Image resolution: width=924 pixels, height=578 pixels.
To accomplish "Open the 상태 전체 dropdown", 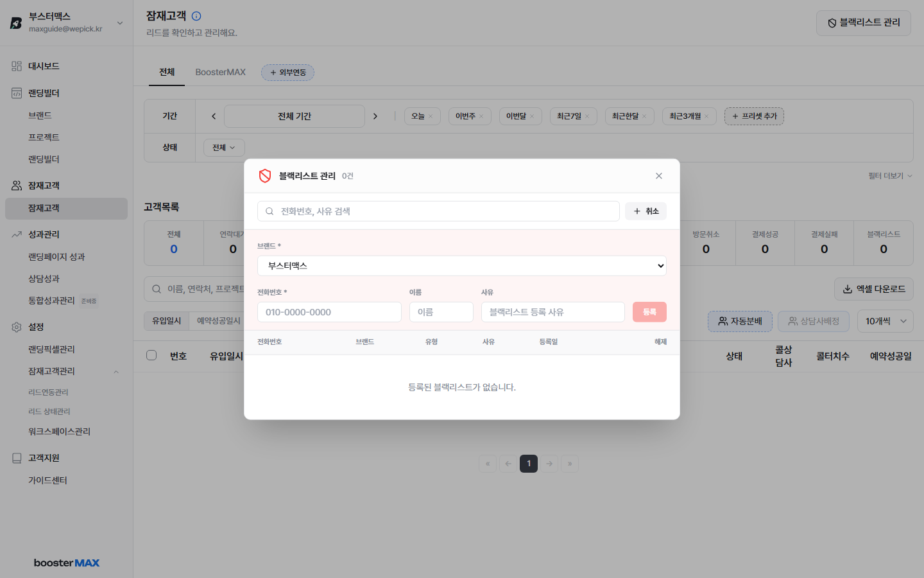I will click(x=224, y=148).
